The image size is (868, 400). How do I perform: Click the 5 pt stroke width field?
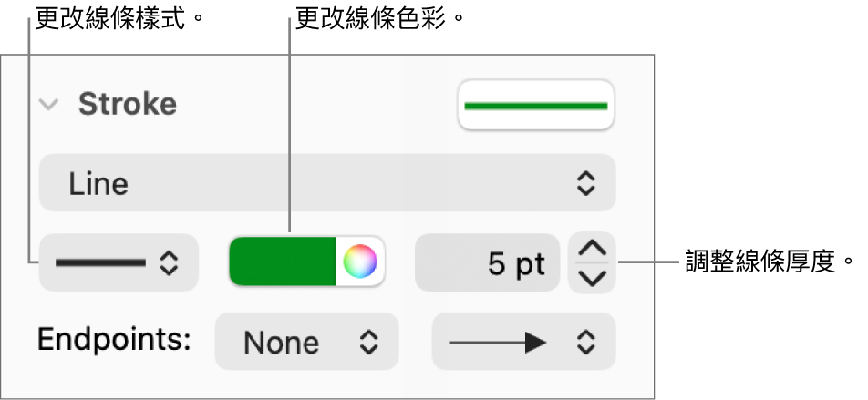(x=487, y=263)
